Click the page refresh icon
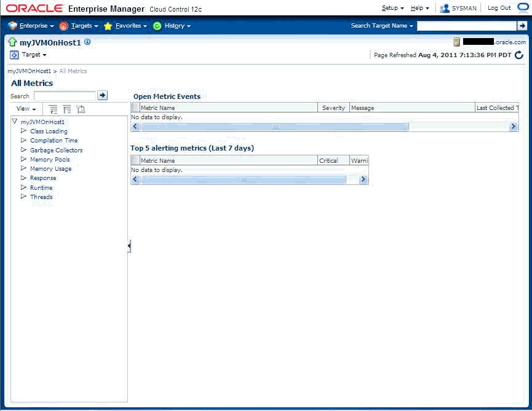 [x=519, y=55]
